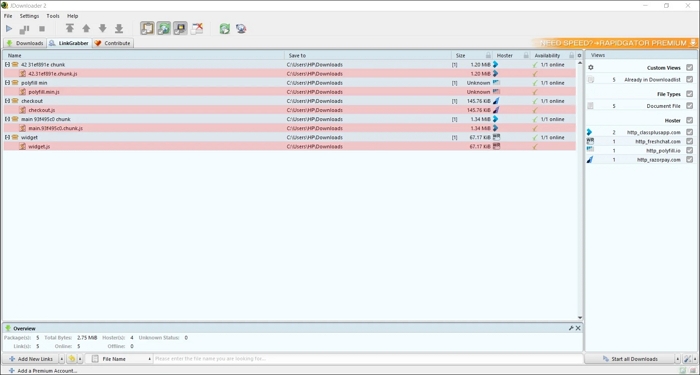The height and width of the screenshot is (375, 700).
Task: Click Add a Premium Account link
Action: tap(42, 371)
